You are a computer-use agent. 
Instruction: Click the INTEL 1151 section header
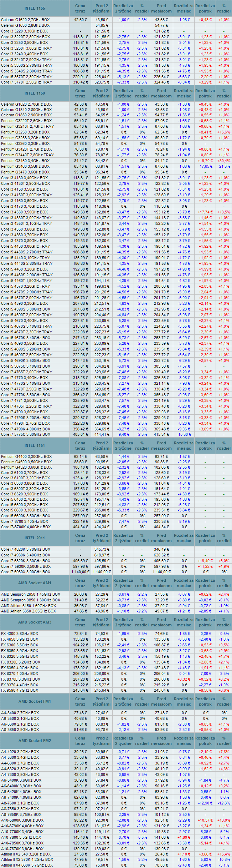click(35, 445)
